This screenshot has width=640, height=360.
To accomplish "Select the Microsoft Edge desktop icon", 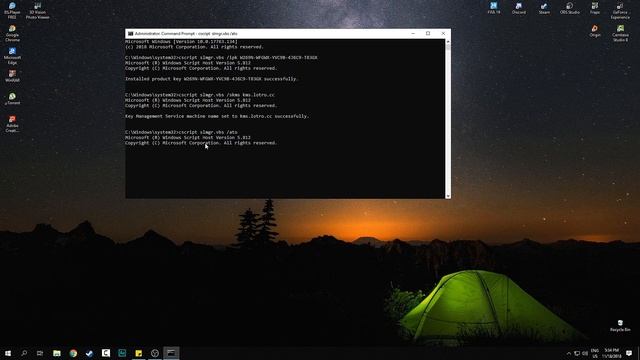I will [12, 56].
